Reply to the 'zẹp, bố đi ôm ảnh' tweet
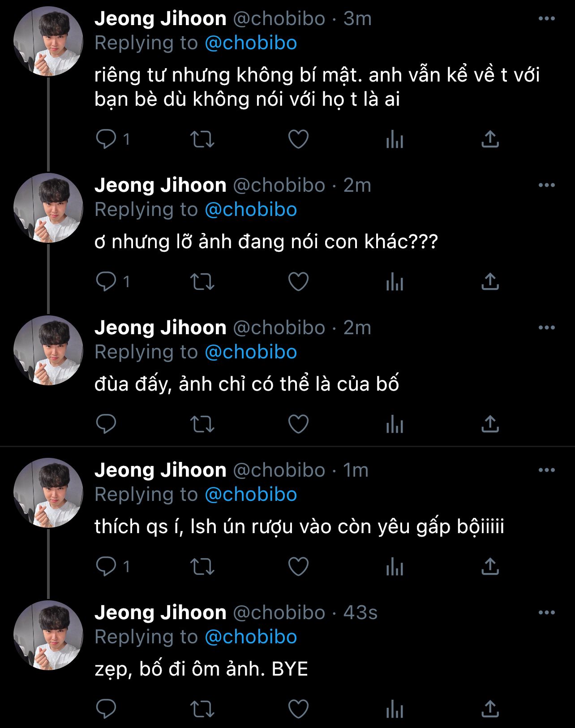575x728 pixels. point(106,709)
